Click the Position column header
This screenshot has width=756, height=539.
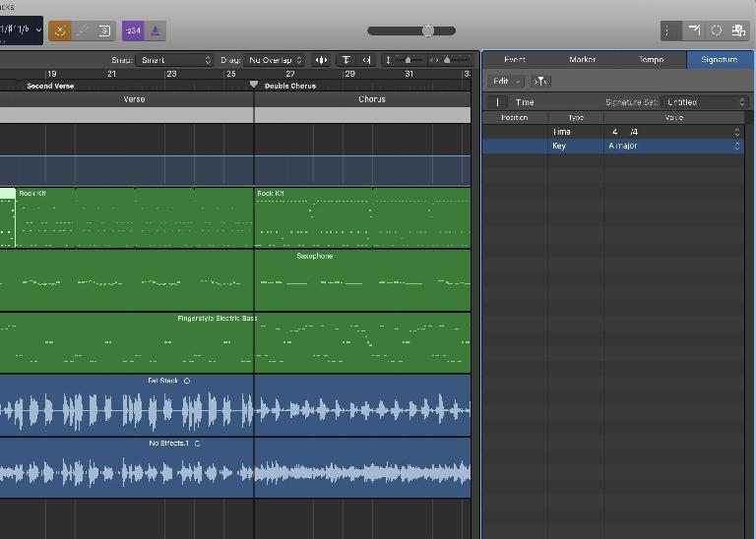515,117
